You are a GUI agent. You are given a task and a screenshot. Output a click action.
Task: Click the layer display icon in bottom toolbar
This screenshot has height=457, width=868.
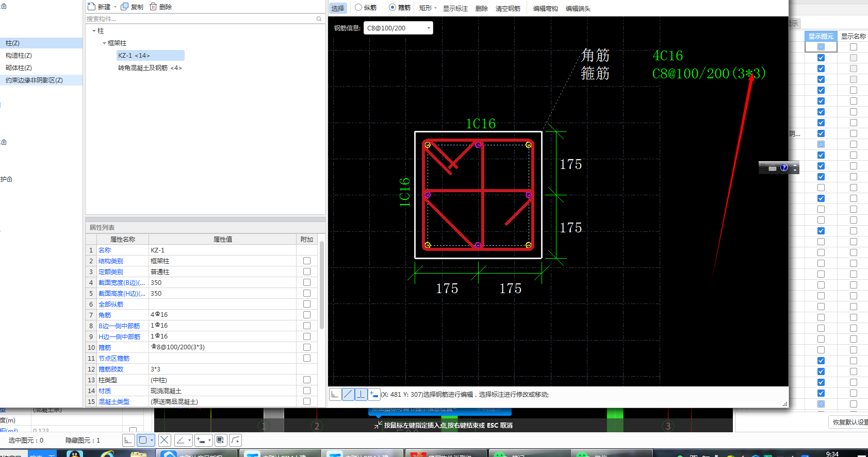coord(220,440)
